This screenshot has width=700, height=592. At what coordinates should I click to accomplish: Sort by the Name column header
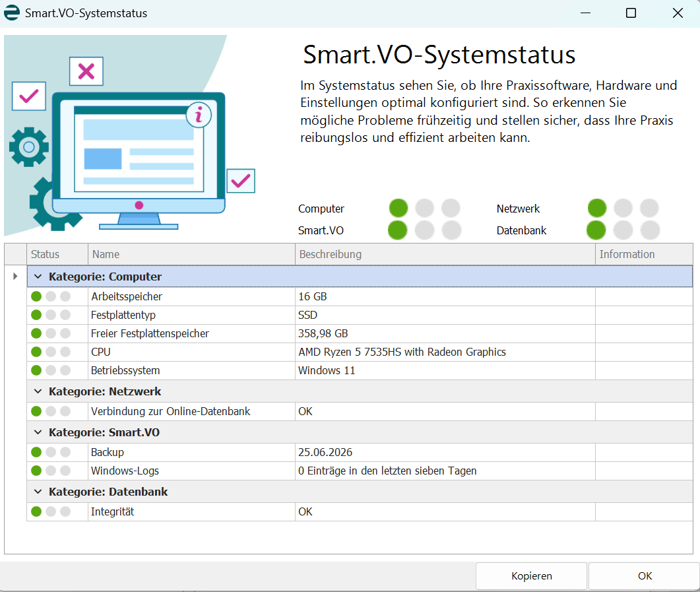point(191,254)
